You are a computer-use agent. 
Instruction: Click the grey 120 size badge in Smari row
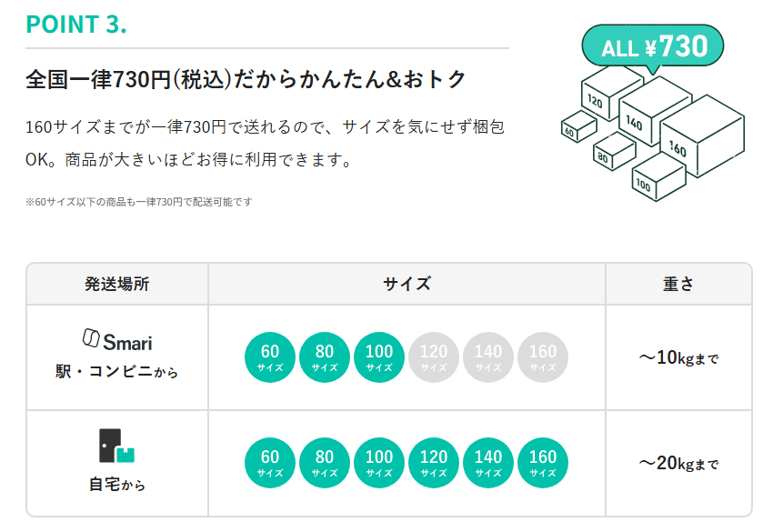(434, 357)
